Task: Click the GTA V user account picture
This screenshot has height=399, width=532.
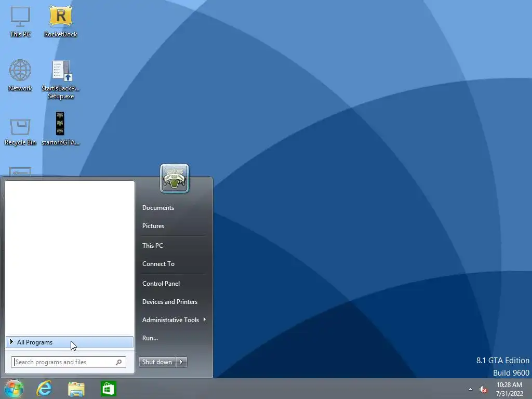Action: point(175,179)
